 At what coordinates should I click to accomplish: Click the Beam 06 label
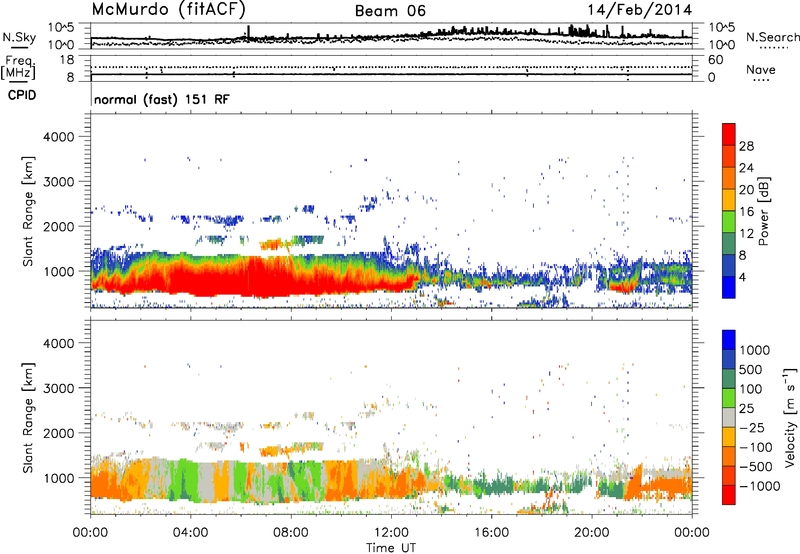(x=390, y=11)
